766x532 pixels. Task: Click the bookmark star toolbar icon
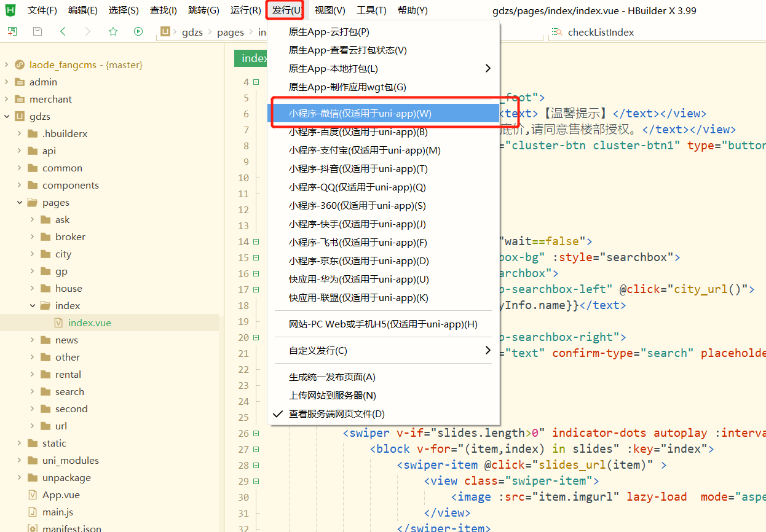[113, 31]
